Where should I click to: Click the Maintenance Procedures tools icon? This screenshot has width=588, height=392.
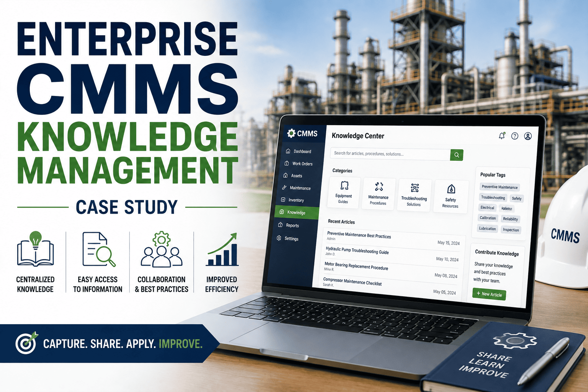379,186
